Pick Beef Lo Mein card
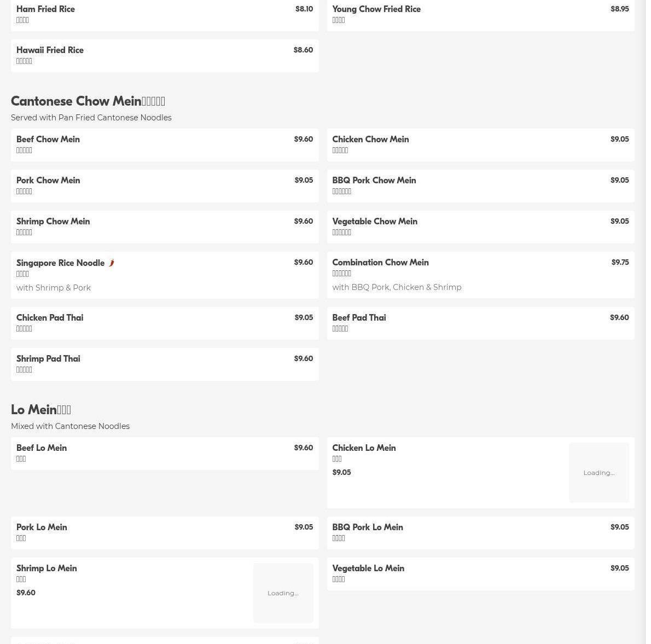This screenshot has width=651, height=644. click(x=165, y=454)
